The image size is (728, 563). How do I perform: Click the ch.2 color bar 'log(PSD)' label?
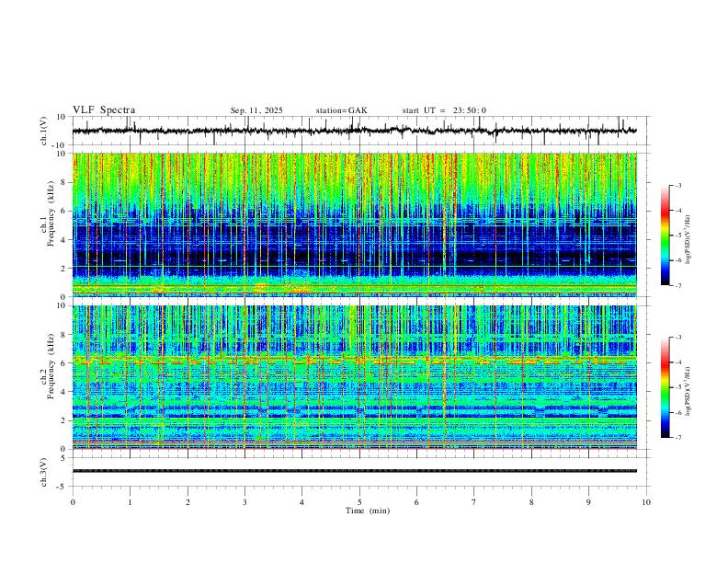tap(688, 391)
